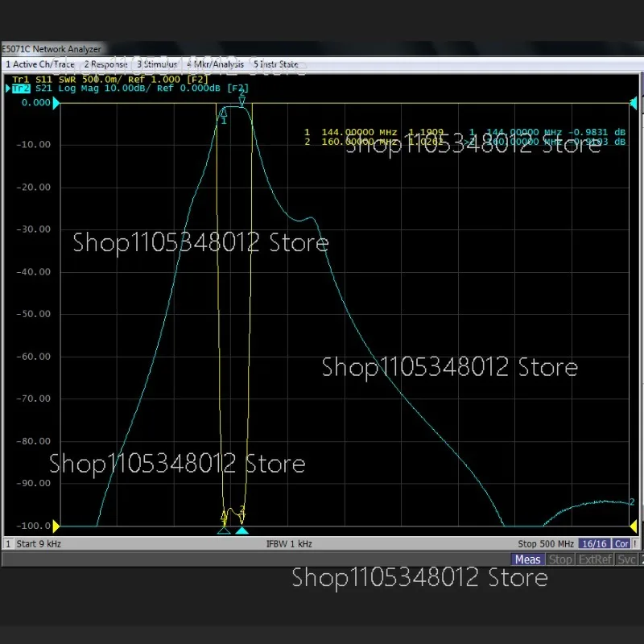Open the Instr State menu
Screen dimensions: 644x644
pyautogui.click(x=275, y=64)
